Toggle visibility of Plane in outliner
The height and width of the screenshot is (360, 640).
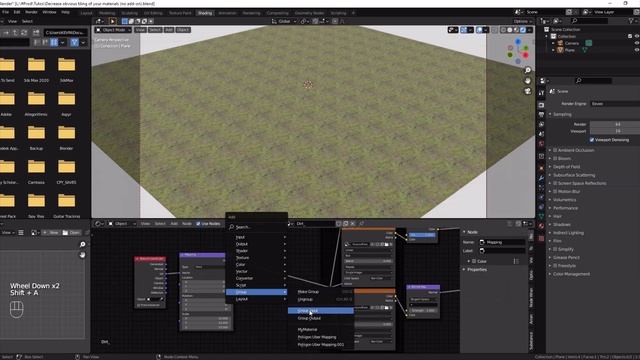tap(636, 50)
